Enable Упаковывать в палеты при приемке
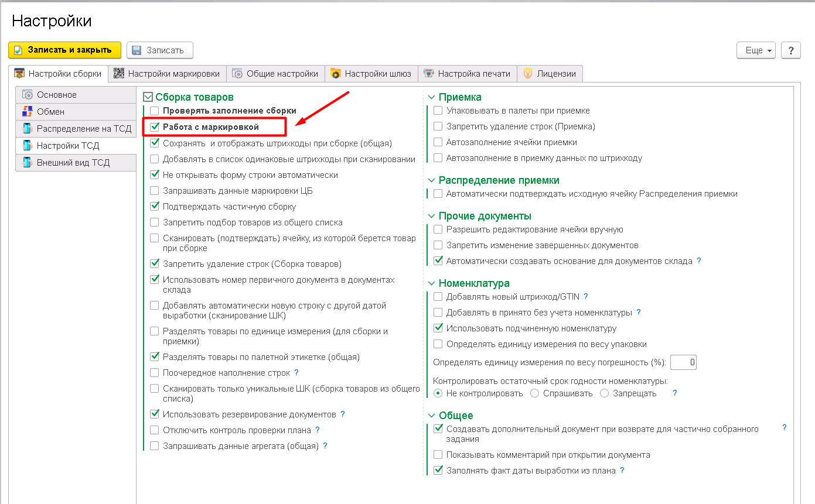 click(438, 111)
